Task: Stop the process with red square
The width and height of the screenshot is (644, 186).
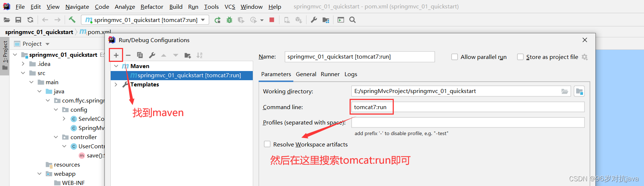Action: [x=272, y=20]
